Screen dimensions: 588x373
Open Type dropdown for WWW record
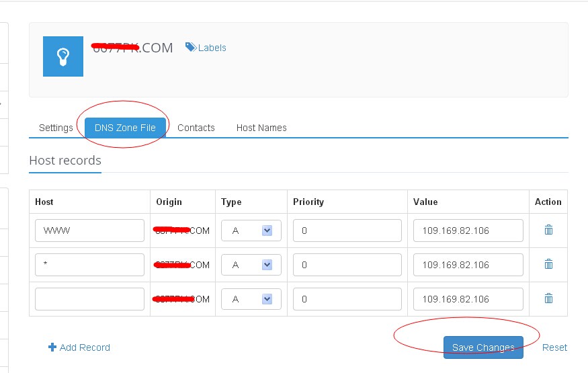pyautogui.click(x=266, y=231)
